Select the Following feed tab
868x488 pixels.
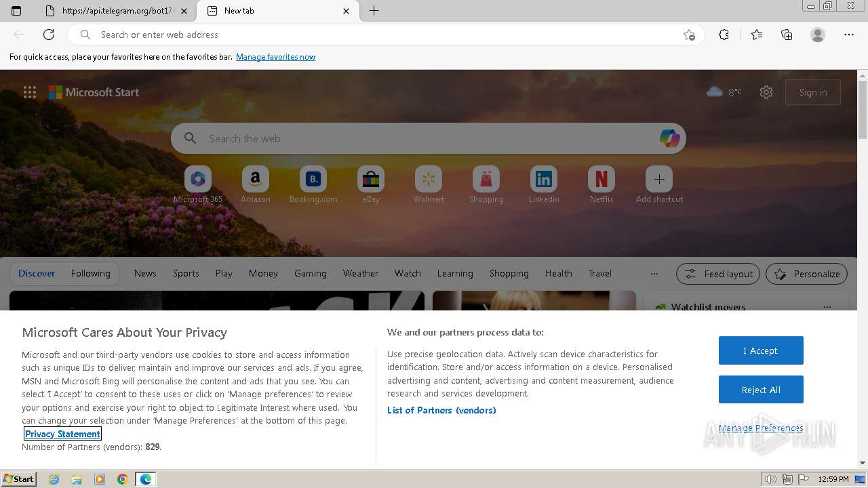pos(91,273)
